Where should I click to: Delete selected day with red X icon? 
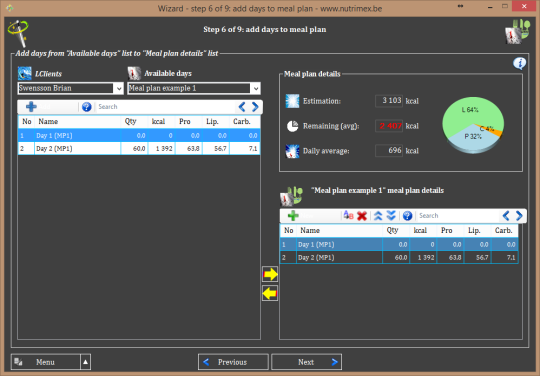coord(362,216)
